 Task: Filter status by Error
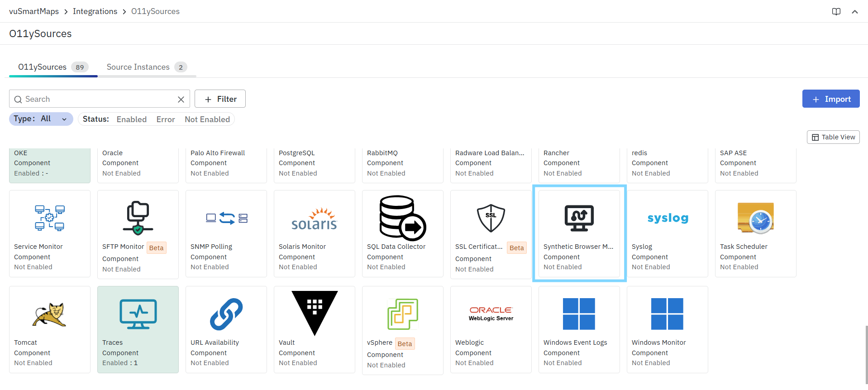point(166,119)
